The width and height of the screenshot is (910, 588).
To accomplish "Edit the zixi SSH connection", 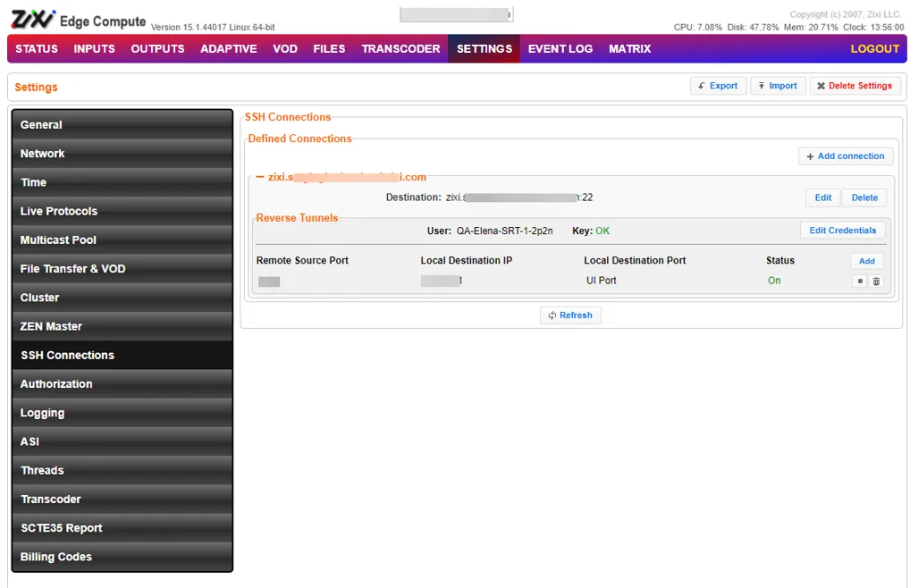I will pyautogui.click(x=823, y=197).
